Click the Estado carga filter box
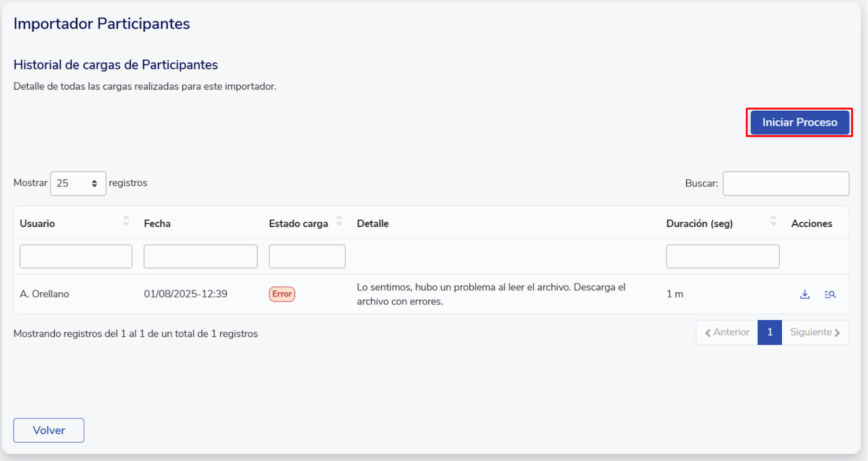868x461 pixels. coord(307,256)
